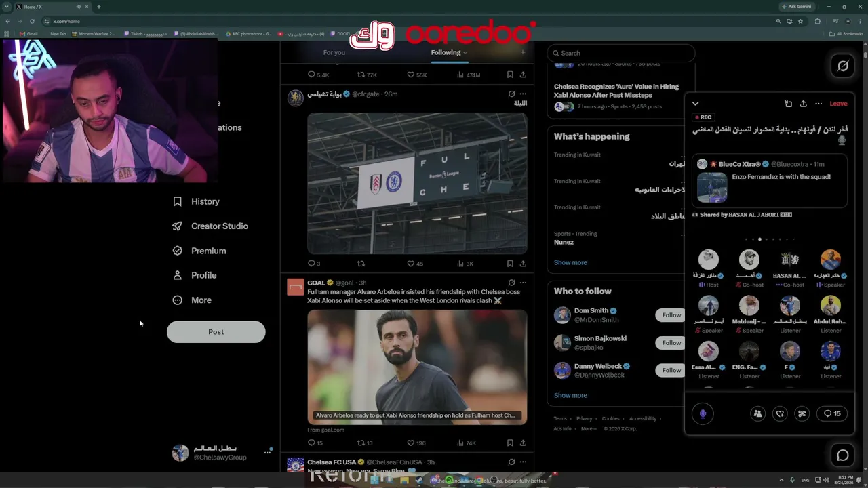Reply to the top post with 5.4K replies
This screenshot has height=488, width=868.
(x=318, y=75)
